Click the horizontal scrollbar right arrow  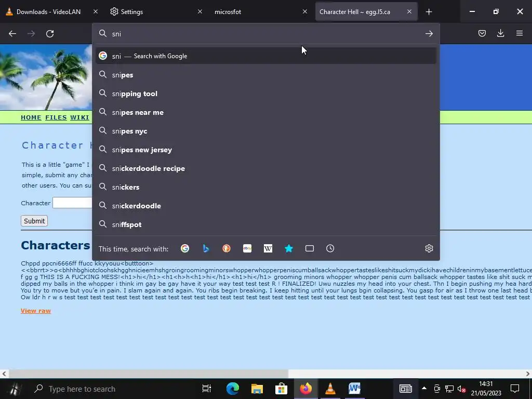click(x=528, y=374)
